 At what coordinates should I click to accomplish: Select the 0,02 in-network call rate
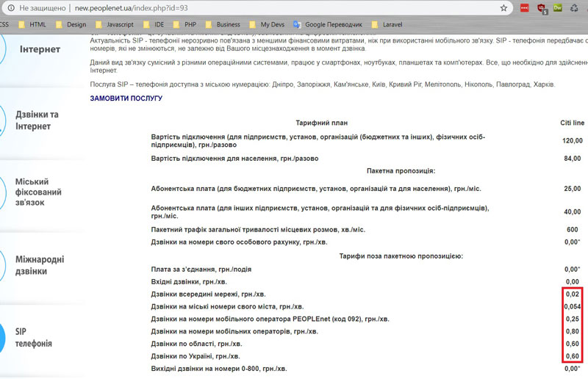tap(573, 295)
